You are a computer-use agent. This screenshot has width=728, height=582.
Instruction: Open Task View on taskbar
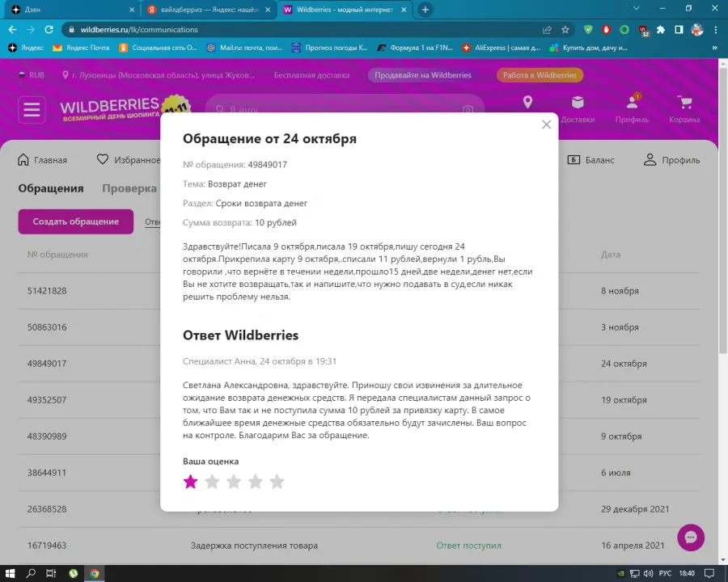pyautogui.click(x=51, y=574)
